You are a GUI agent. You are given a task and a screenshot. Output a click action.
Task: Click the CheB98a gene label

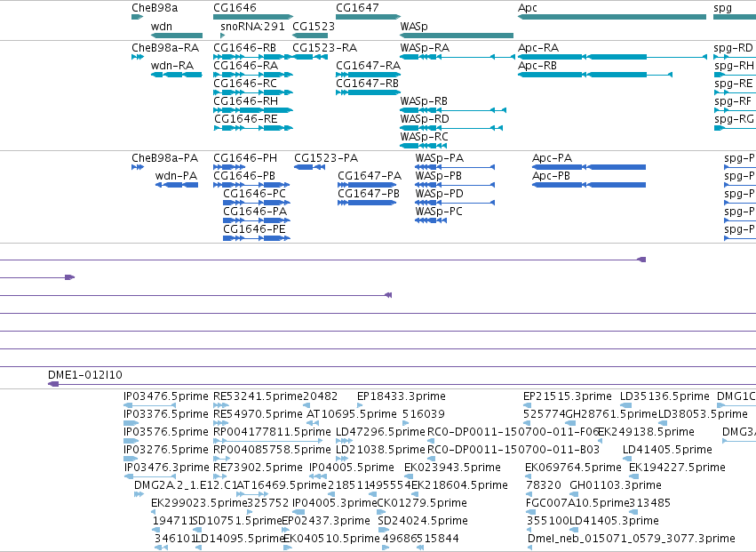[155, 8]
